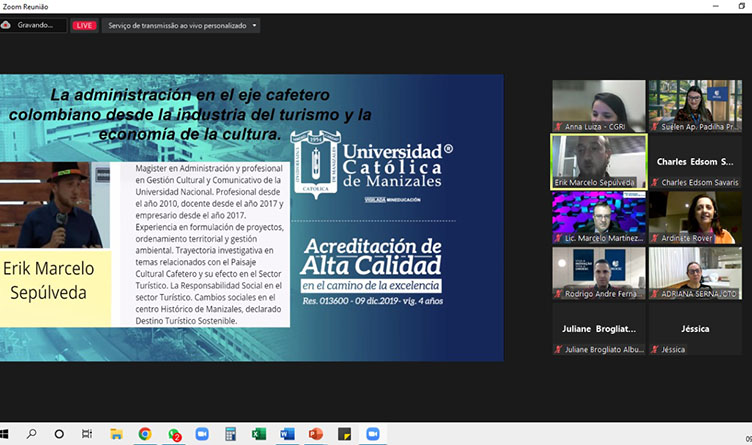Switch to Google Chrome in the taskbar
752x445 pixels.
pos(145,434)
